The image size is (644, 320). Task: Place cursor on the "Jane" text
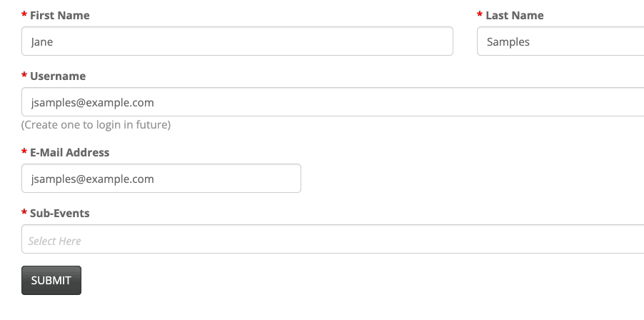point(42,41)
